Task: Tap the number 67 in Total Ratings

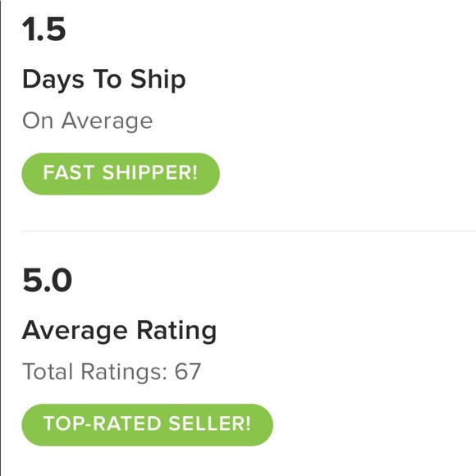Action: point(188,371)
